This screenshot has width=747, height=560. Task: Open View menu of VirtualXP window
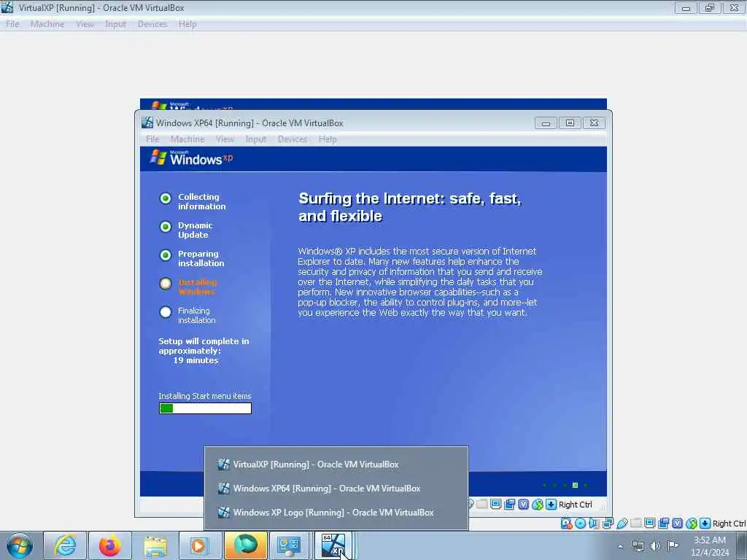tap(85, 24)
